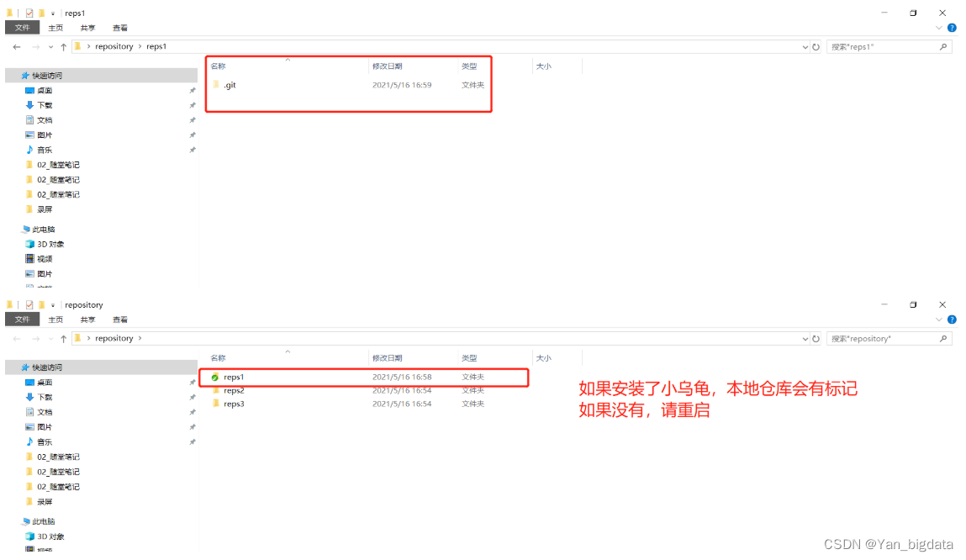Go back in the reps1 window
Viewport: 966px width, 560px height.
[17, 47]
